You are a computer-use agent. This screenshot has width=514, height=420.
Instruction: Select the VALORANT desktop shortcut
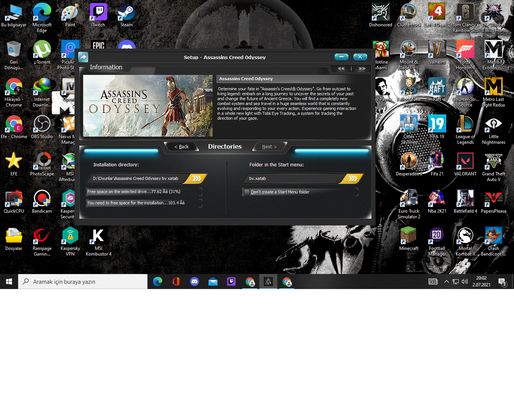465,164
